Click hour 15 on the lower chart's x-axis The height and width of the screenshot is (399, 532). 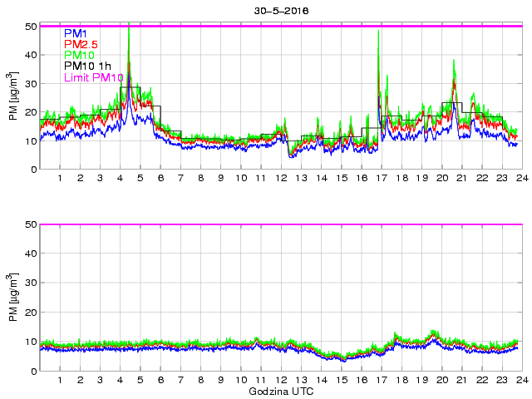342,380
